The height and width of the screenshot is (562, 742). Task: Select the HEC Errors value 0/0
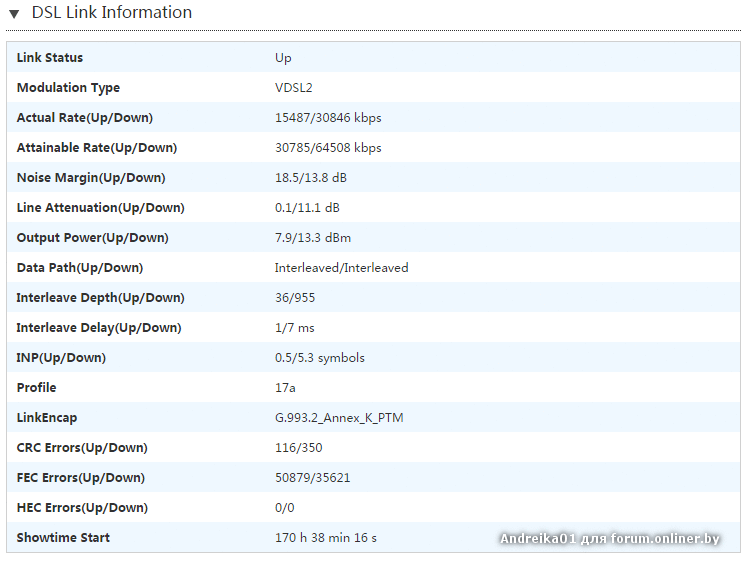(x=284, y=508)
